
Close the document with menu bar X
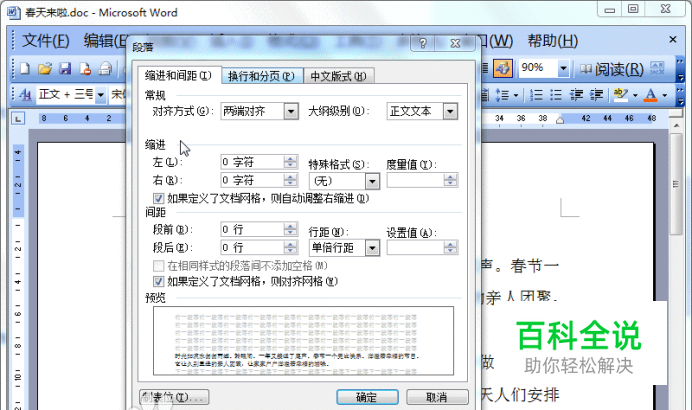point(673,40)
